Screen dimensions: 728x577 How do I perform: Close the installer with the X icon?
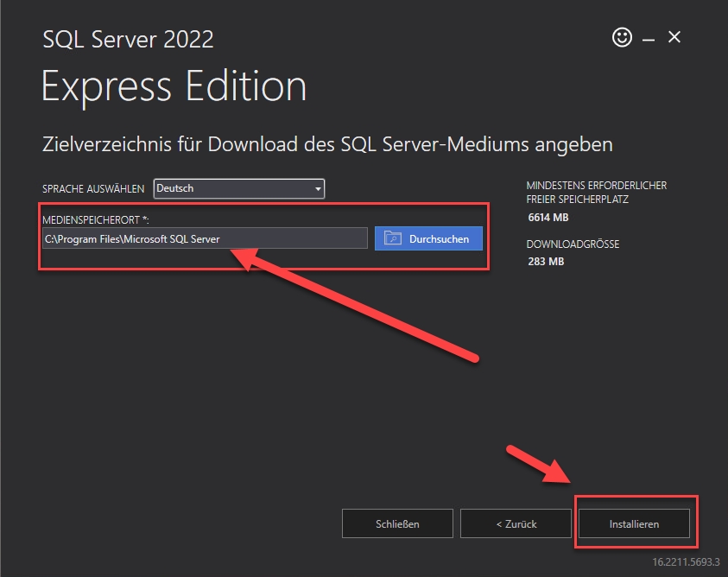coord(674,36)
